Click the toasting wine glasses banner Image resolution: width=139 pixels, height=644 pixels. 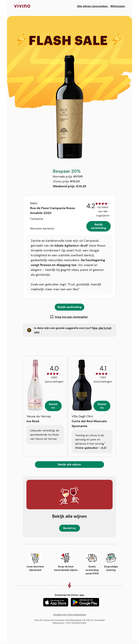click(x=69, y=495)
